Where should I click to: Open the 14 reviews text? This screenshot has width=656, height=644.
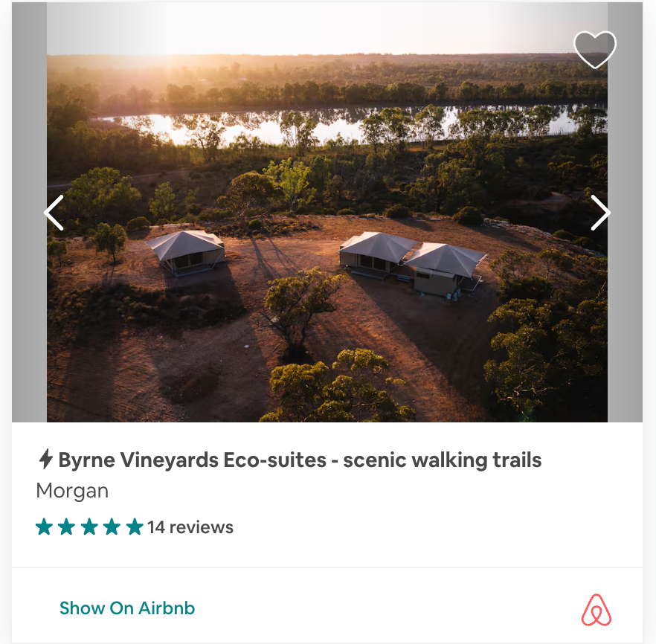(x=190, y=527)
